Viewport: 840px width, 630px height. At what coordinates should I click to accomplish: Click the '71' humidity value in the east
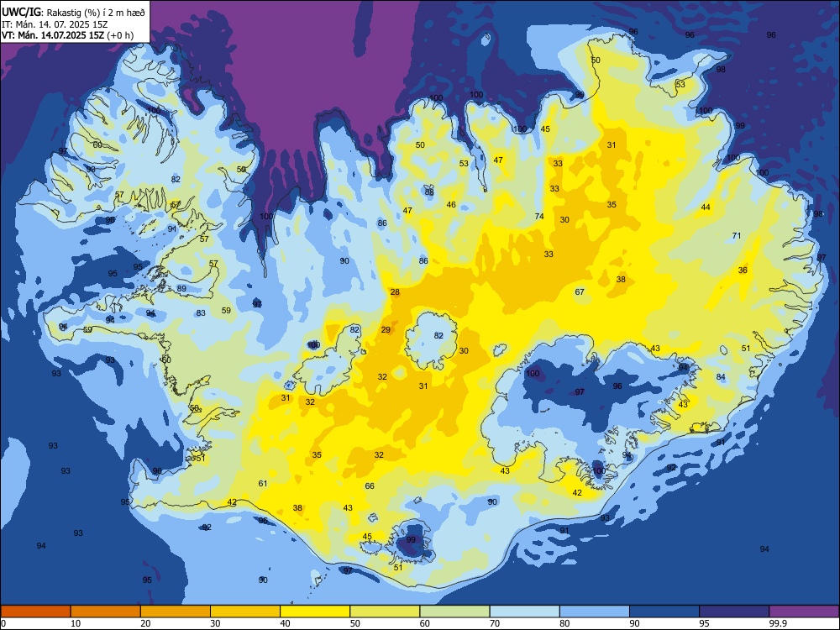(x=737, y=236)
